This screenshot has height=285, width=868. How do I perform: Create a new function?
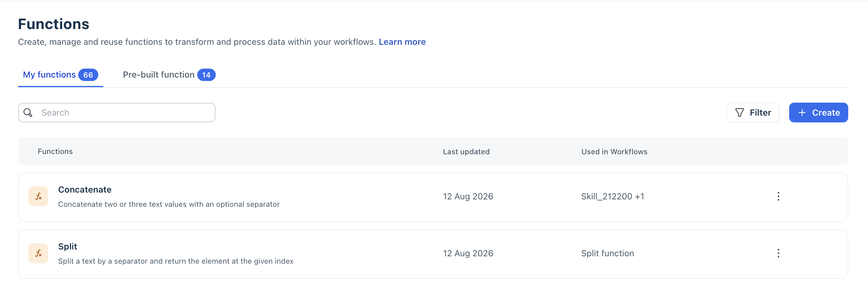coord(819,113)
